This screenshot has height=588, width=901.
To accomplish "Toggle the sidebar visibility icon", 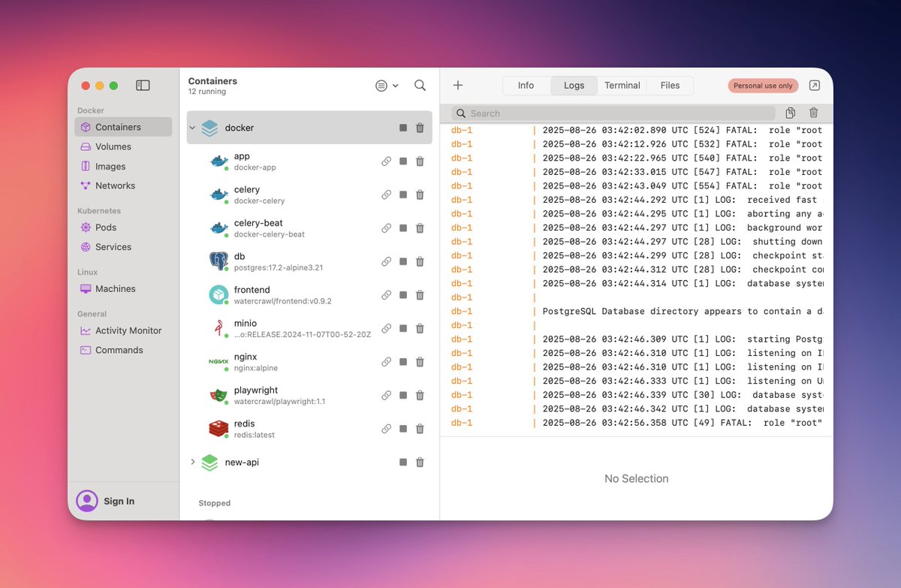I will click(x=143, y=86).
